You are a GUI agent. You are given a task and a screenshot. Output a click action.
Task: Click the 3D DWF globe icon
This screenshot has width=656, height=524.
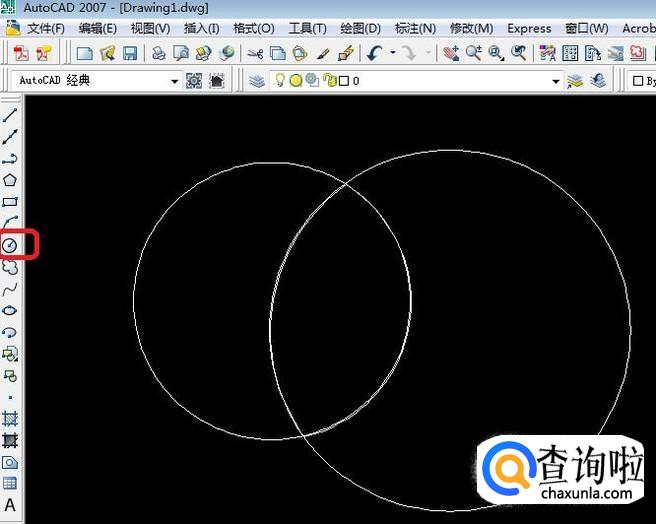click(227, 54)
